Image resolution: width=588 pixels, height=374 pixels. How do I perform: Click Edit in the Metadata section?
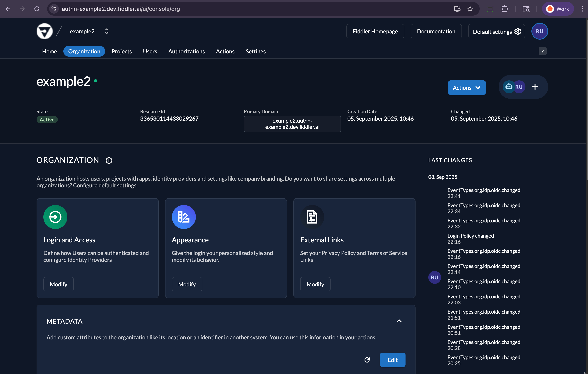(x=392, y=360)
